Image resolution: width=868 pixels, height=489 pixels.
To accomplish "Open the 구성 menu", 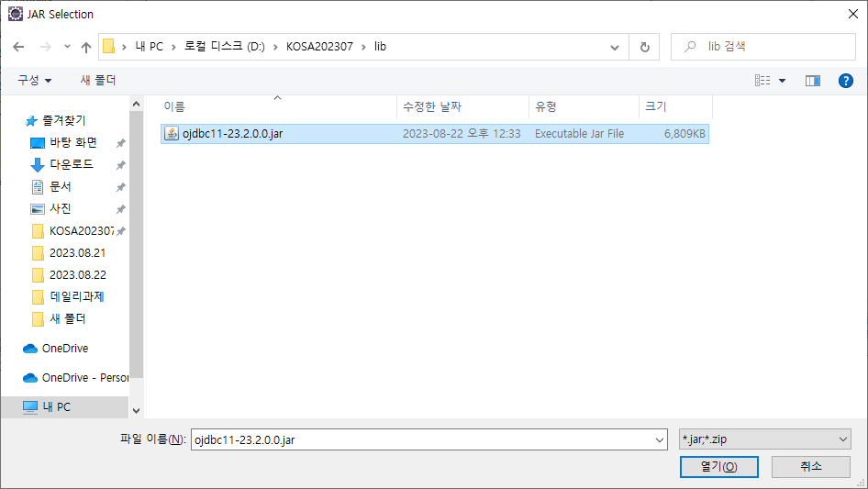I will point(34,81).
